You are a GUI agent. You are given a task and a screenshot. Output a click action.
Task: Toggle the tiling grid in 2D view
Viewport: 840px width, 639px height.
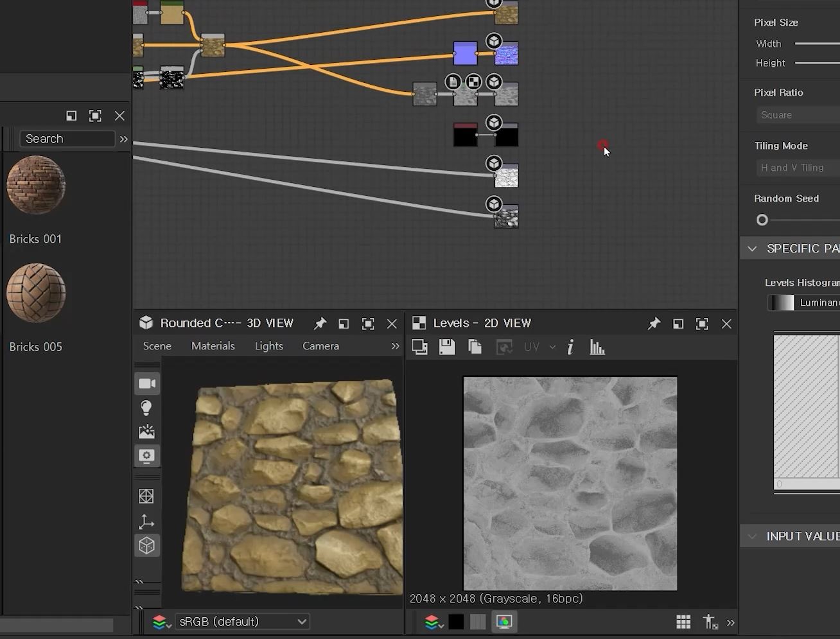click(683, 622)
